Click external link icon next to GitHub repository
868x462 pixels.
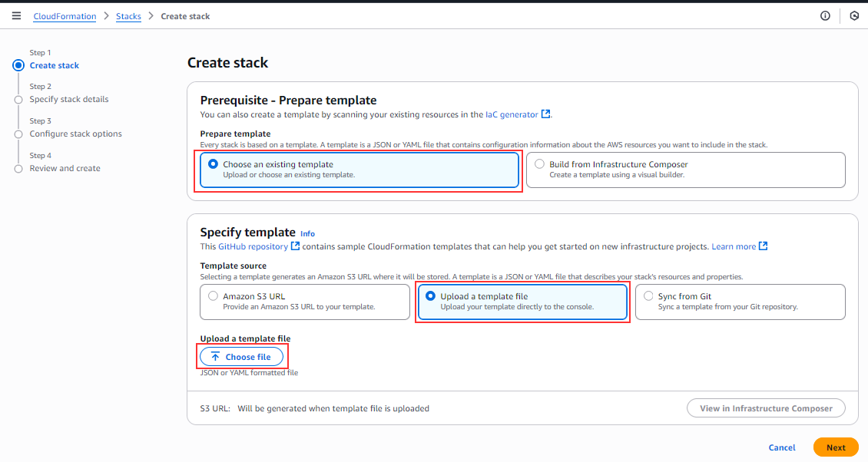tap(295, 246)
